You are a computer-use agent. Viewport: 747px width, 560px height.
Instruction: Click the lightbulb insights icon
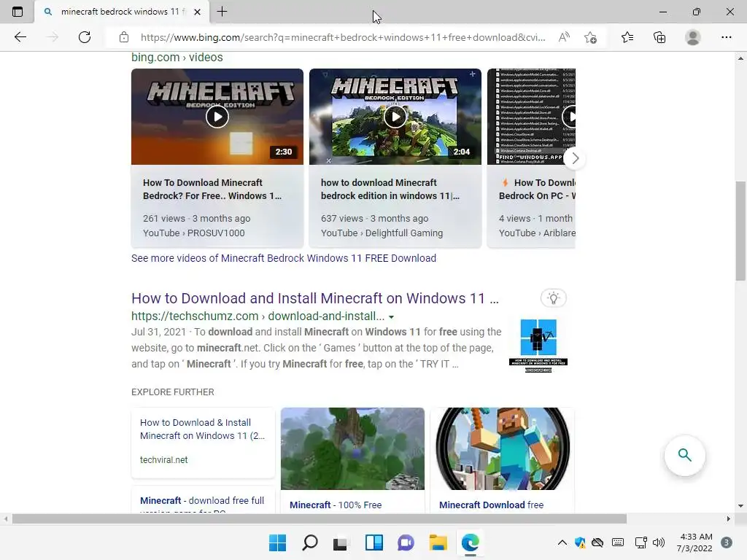point(553,298)
